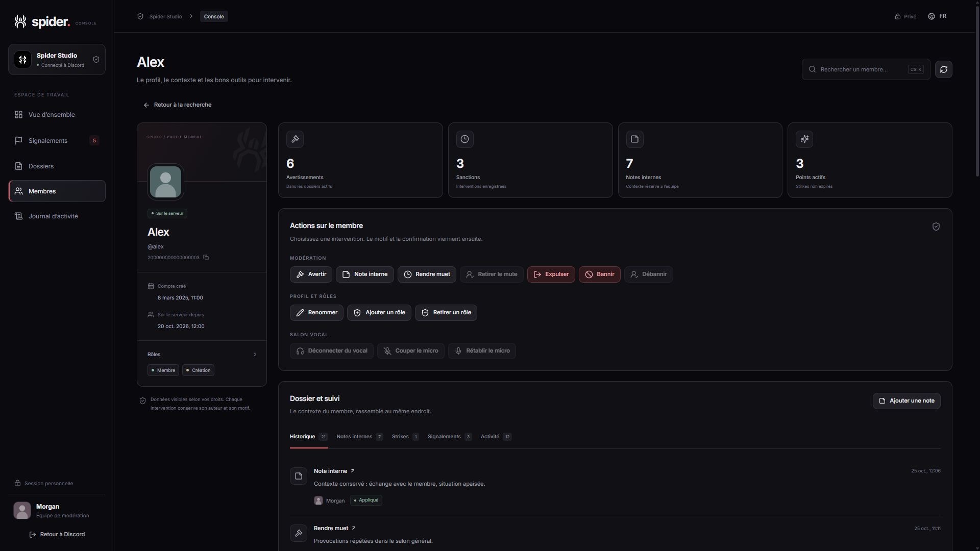
Task: Click Morgan's avatar in the sidebar
Action: pos(22,510)
